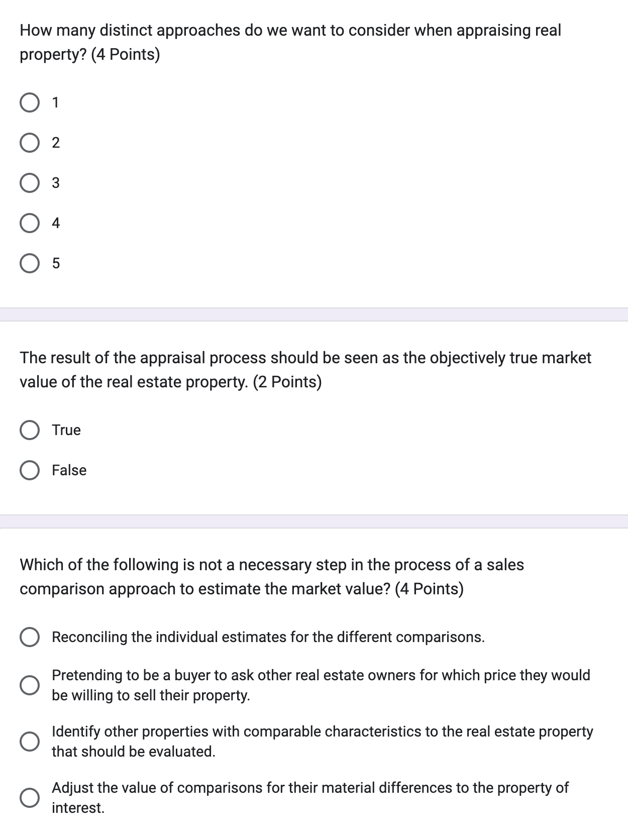Viewport: 628px width, 840px height.
Task: Select "False" for the appraisal process statement
Action: coord(30,470)
